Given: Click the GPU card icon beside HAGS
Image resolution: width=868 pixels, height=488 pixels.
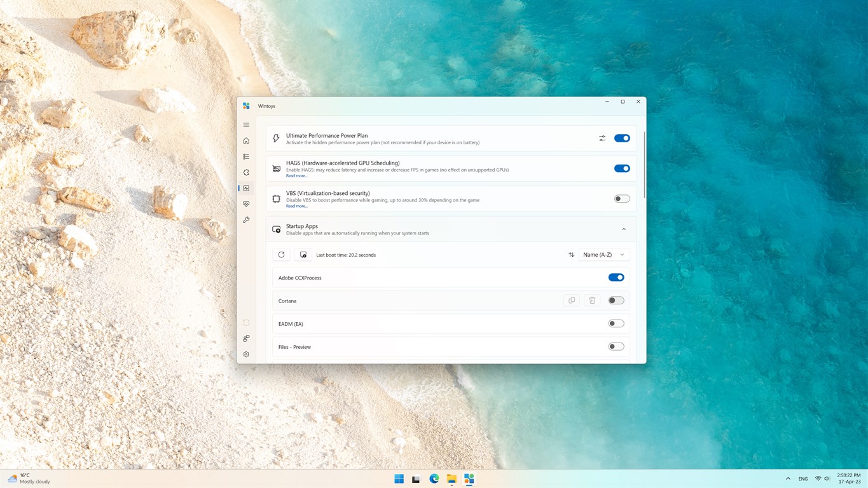Looking at the screenshot, I should click(276, 169).
